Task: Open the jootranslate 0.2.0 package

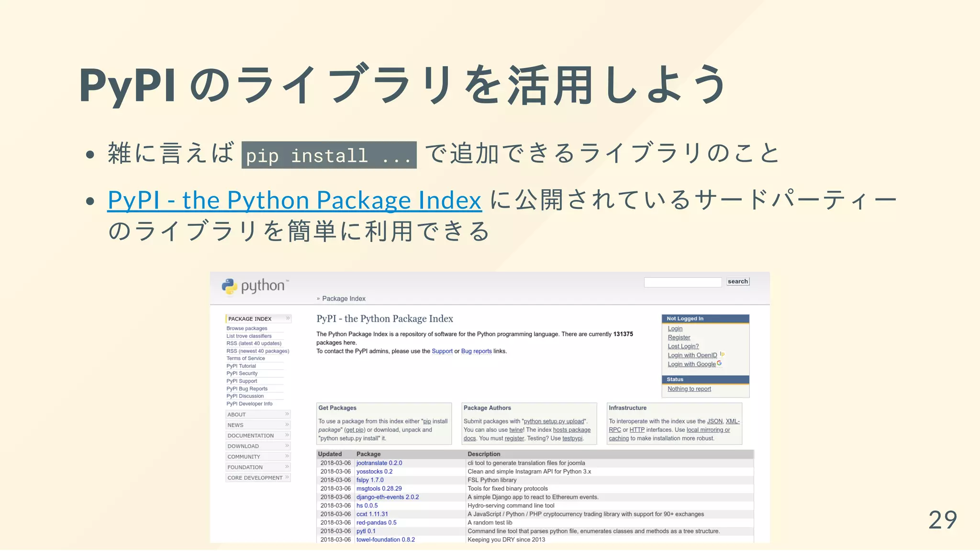Action: pos(379,463)
